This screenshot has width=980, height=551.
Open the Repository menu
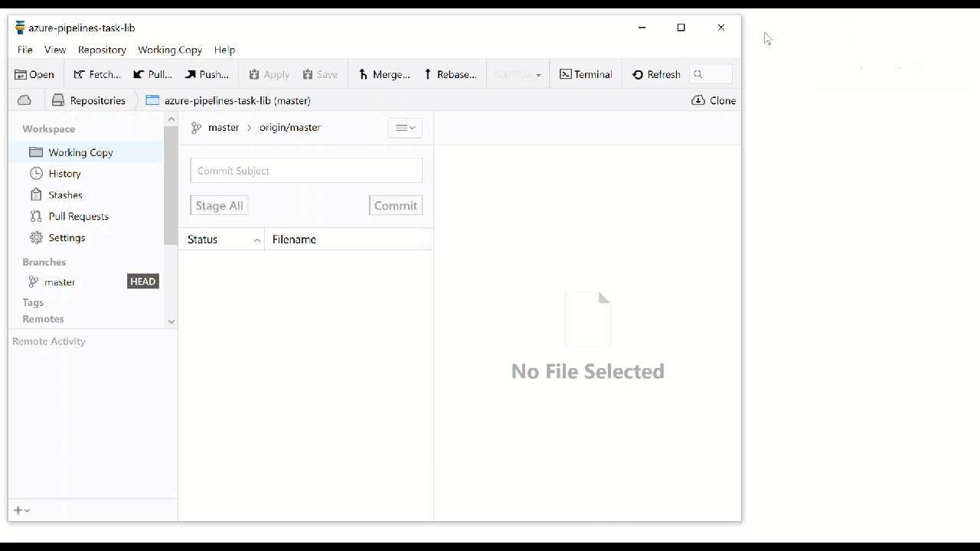click(102, 50)
